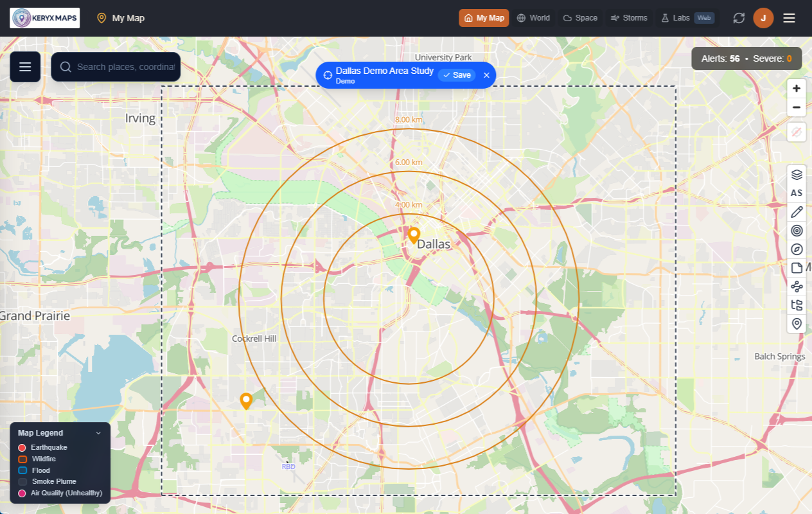Select the network nodes tool
Screen dimensions: 812x514
pyautogui.click(x=797, y=287)
